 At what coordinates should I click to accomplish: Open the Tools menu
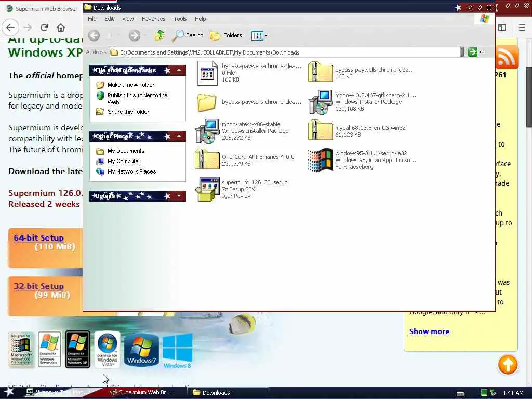click(x=180, y=19)
